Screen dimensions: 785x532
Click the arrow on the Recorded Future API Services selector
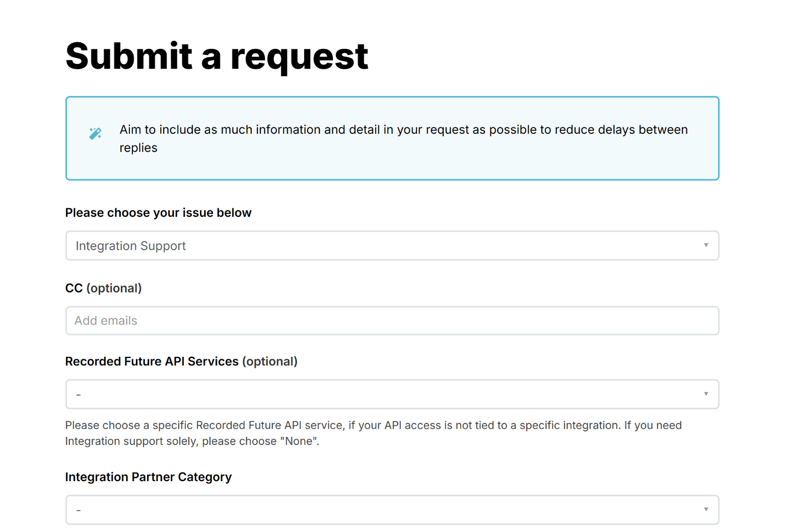(x=706, y=394)
